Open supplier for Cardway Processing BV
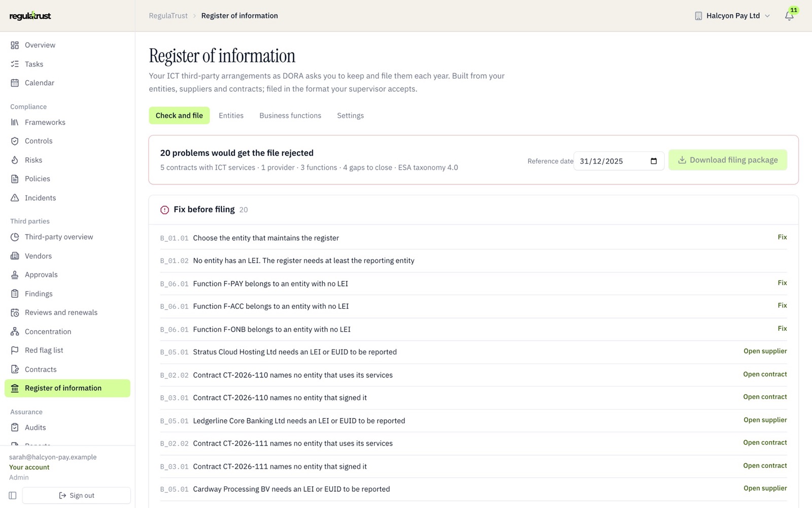Image resolution: width=812 pixels, height=508 pixels. (x=765, y=488)
